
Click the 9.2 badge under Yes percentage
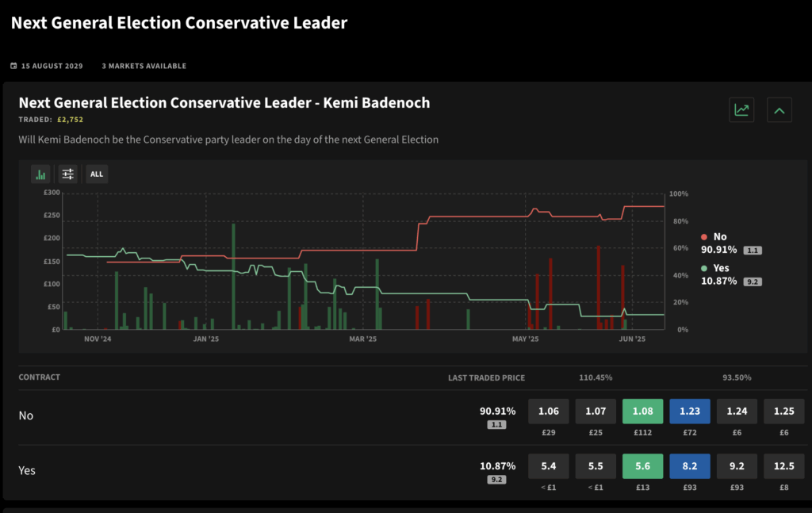point(496,480)
